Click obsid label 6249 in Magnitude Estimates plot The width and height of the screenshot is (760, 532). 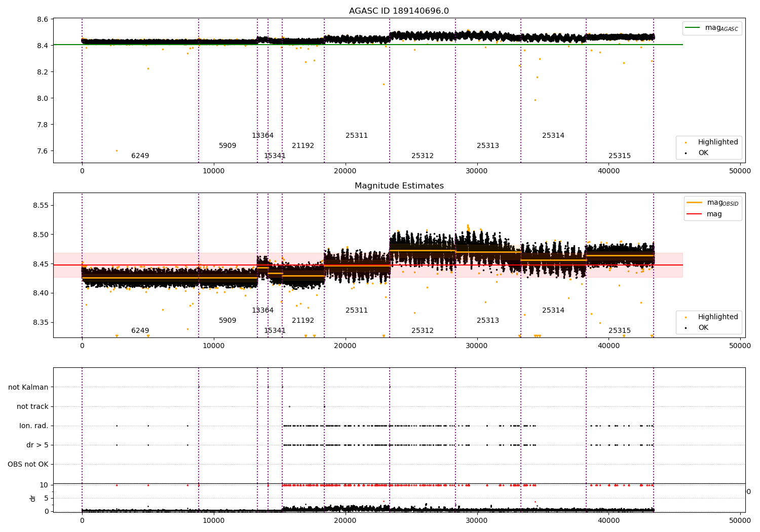point(140,330)
